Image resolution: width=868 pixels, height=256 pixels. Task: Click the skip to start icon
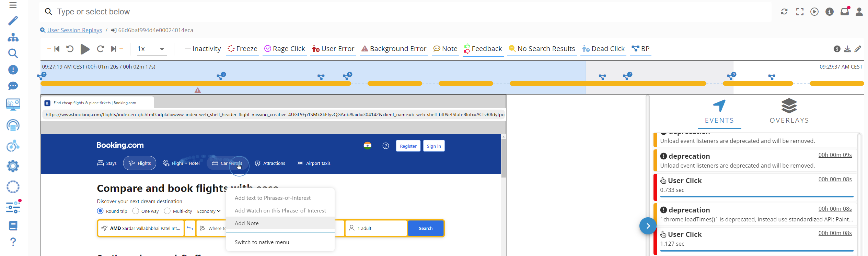click(x=57, y=49)
